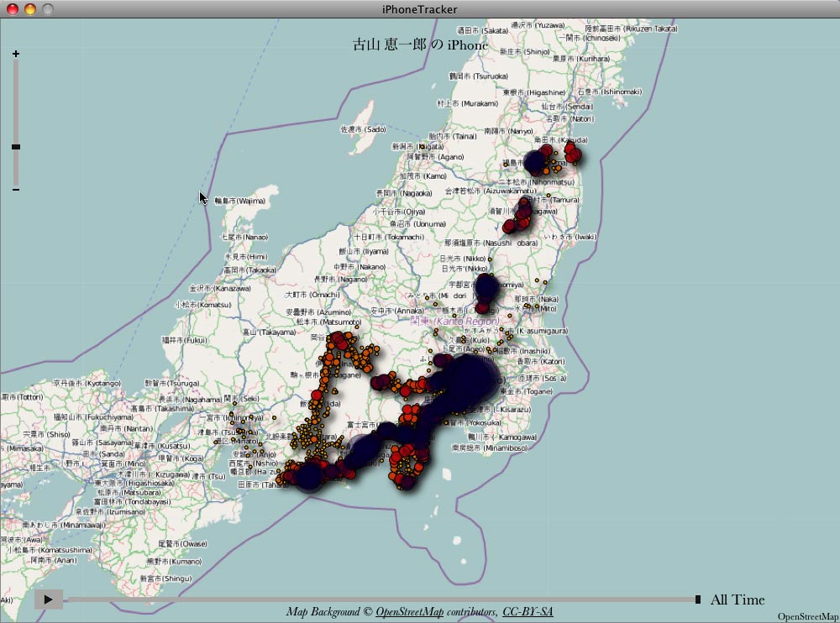The width and height of the screenshot is (840, 623).
Task: Click the "(Katori)" city label
Action: [x=553, y=362]
